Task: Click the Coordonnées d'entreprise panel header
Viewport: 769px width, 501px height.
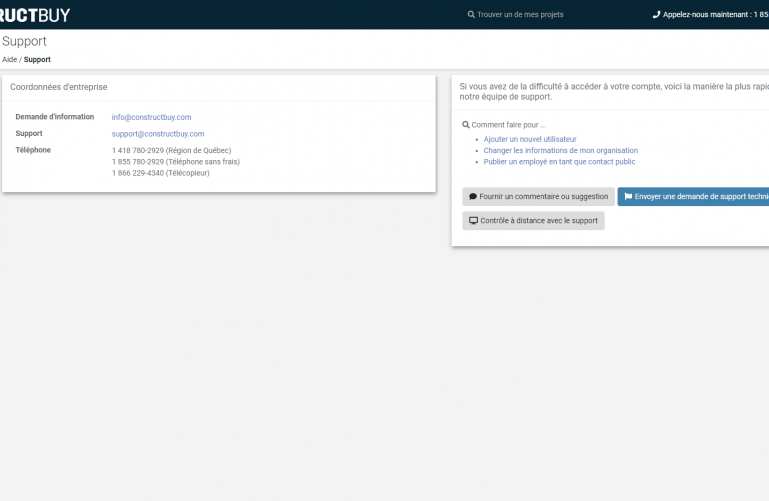Action: pos(59,88)
